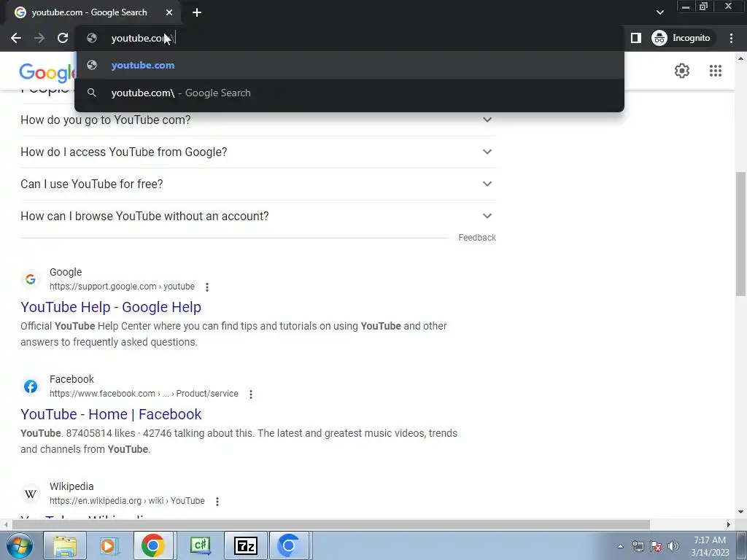Image resolution: width=747 pixels, height=560 pixels.
Task: Click the volume speaker icon in the tray
Action: coord(673,546)
